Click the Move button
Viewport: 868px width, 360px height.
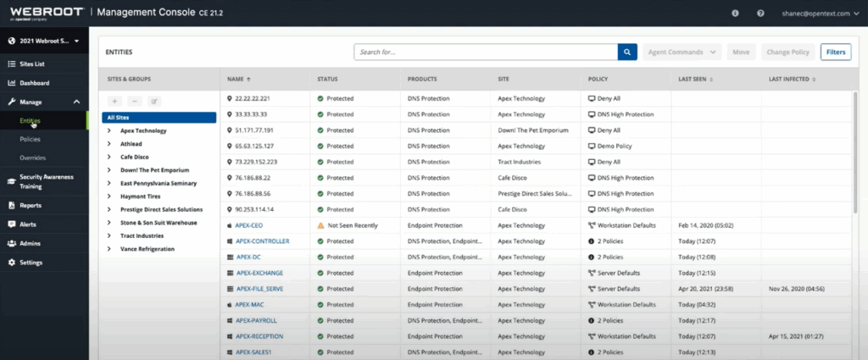coord(741,52)
